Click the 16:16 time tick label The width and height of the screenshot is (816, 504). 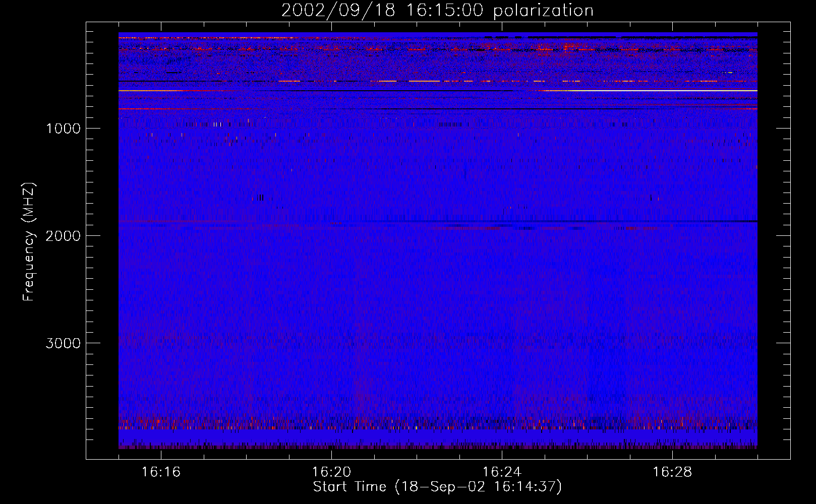[x=161, y=472]
